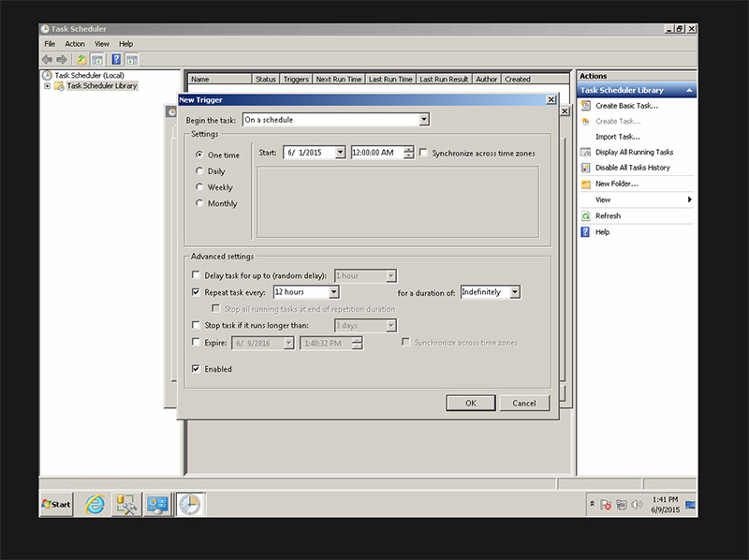Open the Start date dropdown calendar
The height and width of the screenshot is (560, 749).
[340, 153]
